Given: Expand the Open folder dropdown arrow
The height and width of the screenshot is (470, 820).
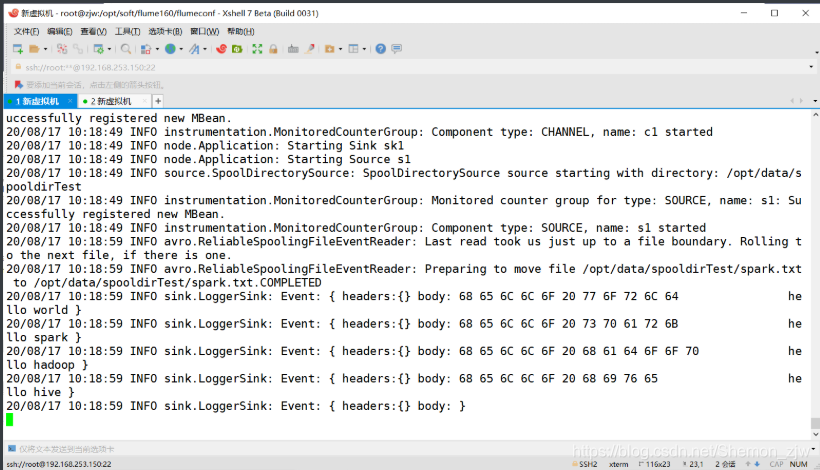Looking at the screenshot, I should (x=45, y=49).
